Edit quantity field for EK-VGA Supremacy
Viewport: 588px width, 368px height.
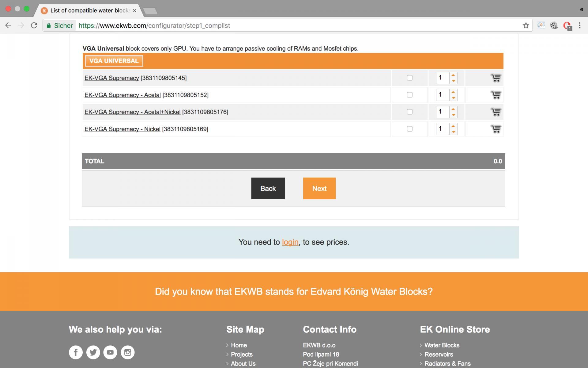(443, 78)
